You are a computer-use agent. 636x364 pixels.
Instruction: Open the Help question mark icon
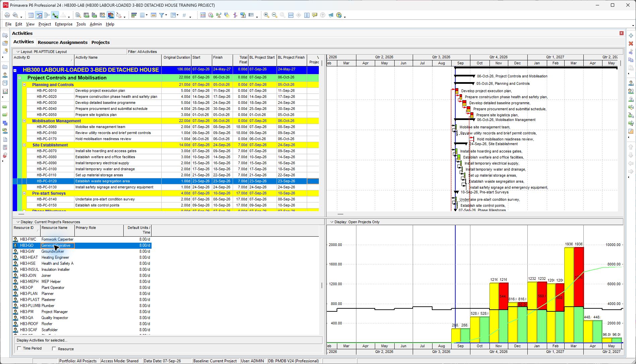(x=339, y=15)
